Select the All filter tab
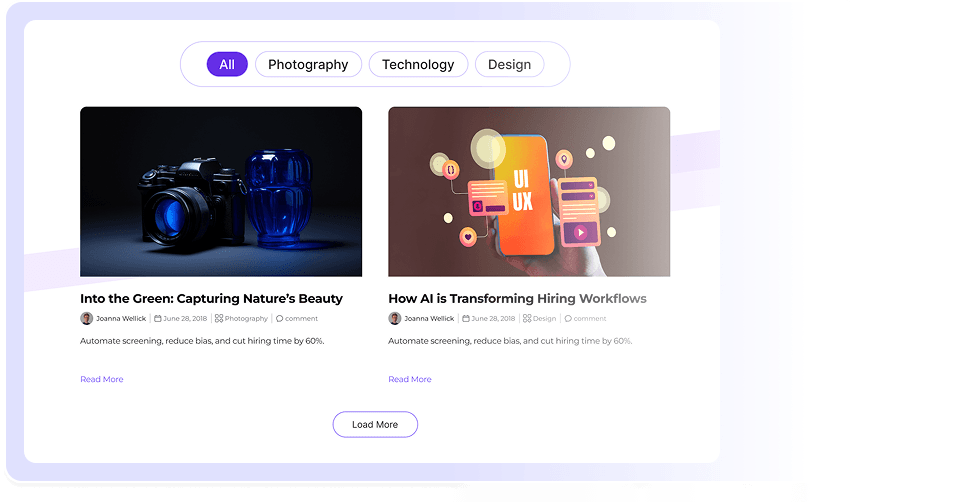Viewport: 978px width, 502px height. 227,64
